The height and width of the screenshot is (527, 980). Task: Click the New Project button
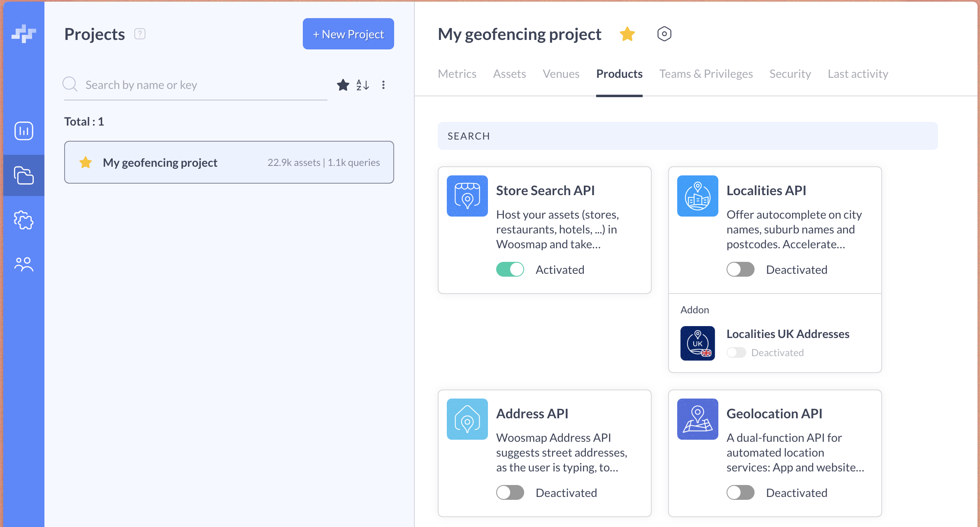point(348,34)
